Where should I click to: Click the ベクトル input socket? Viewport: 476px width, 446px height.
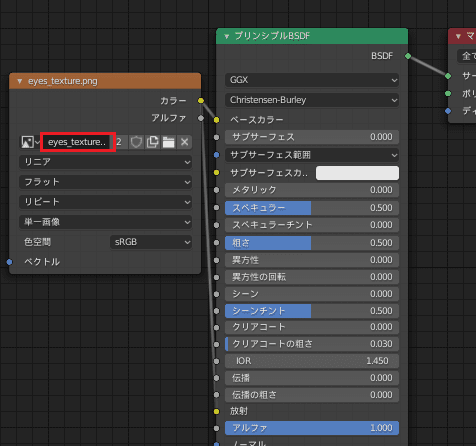pos(9,262)
